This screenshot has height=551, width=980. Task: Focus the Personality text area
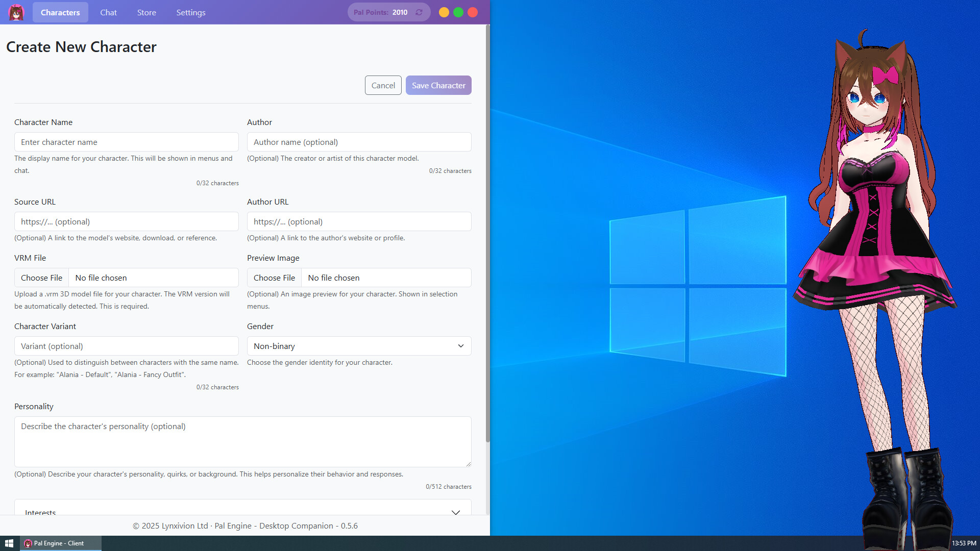(x=242, y=441)
